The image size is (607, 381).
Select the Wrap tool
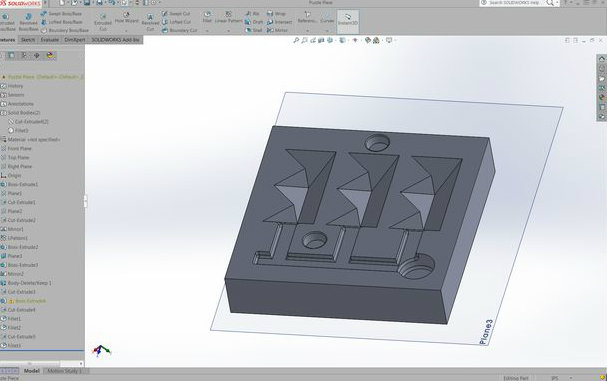tap(276, 14)
